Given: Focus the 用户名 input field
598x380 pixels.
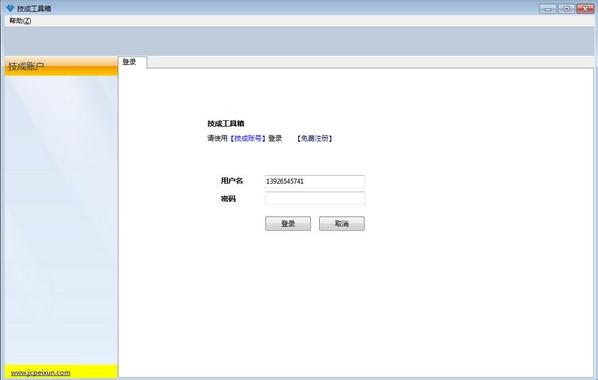Looking at the screenshot, I should 315,181.
